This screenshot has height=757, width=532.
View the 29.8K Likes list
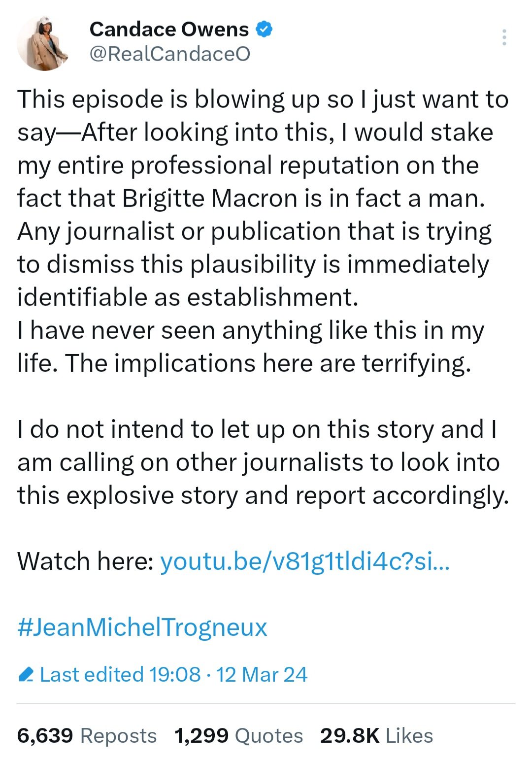[x=376, y=736]
